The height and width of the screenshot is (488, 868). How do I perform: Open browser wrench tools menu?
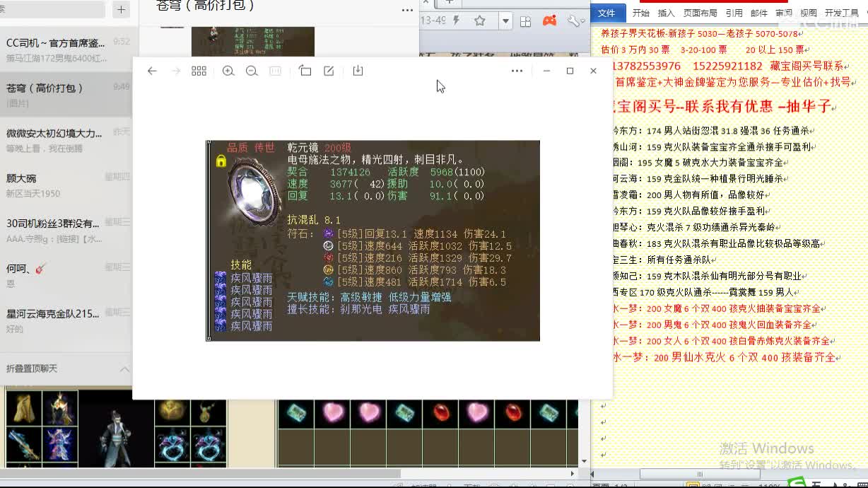coord(575,21)
